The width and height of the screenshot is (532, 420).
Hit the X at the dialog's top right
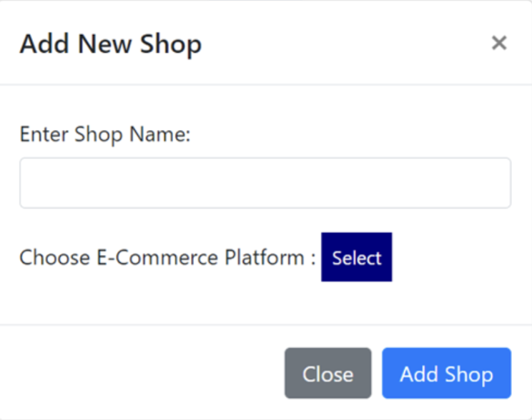(x=499, y=43)
